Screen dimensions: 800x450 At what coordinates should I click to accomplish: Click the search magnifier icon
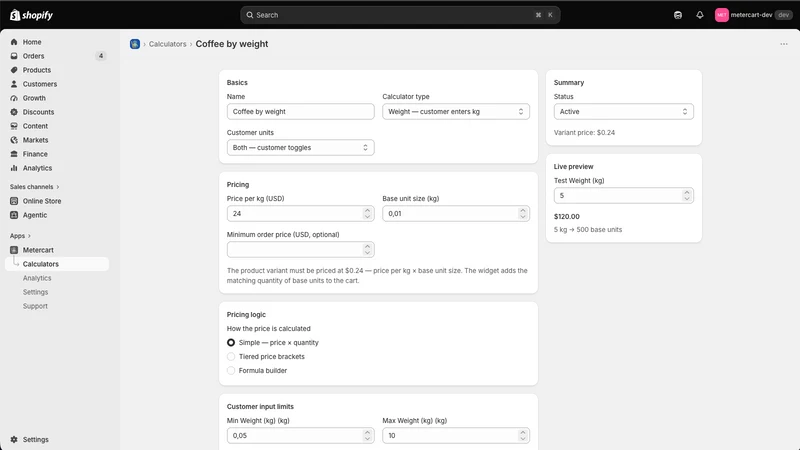pyautogui.click(x=249, y=15)
